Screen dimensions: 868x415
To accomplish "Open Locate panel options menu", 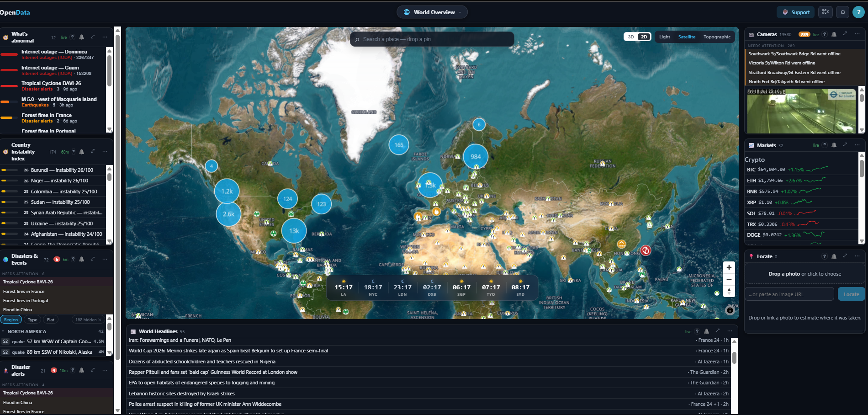I will point(857,256).
